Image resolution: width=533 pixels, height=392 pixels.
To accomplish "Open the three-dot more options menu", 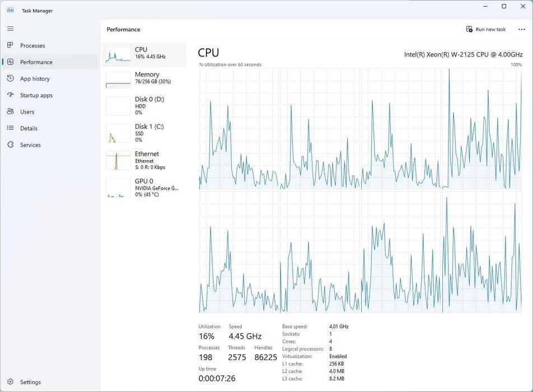I will (522, 29).
